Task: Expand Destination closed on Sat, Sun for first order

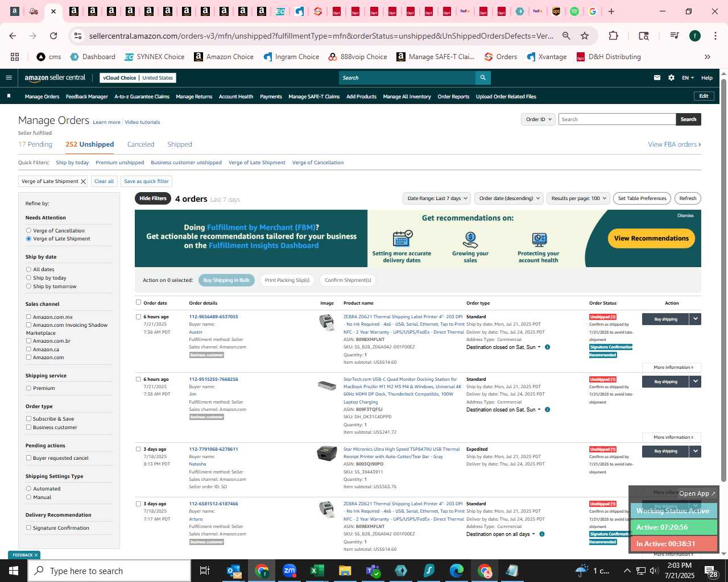Action: click(x=503, y=347)
